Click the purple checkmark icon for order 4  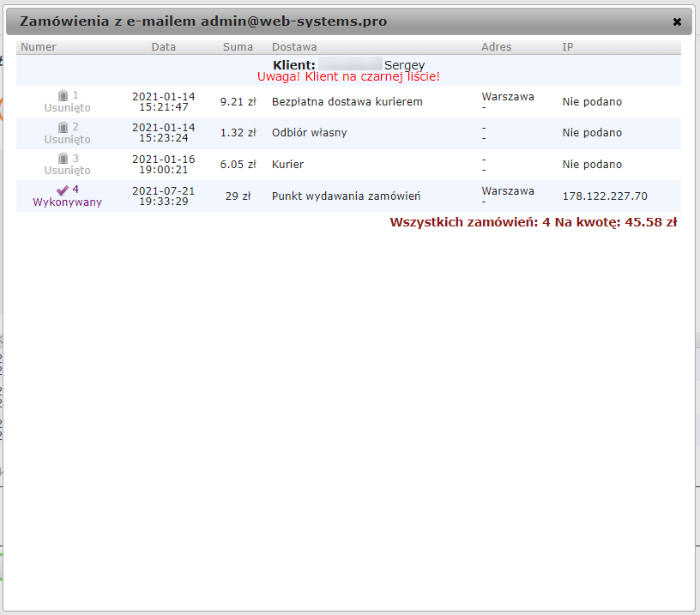(x=62, y=190)
